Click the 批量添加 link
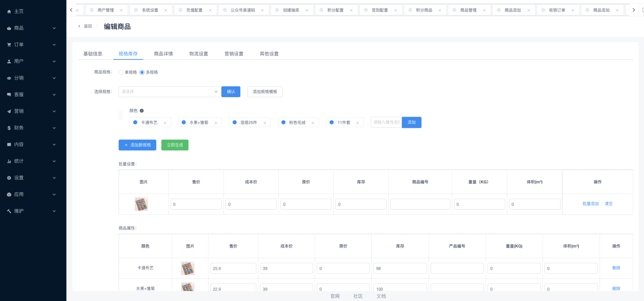Image resolution: width=644 pixels, height=301 pixels. pyautogui.click(x=590, y=204)
